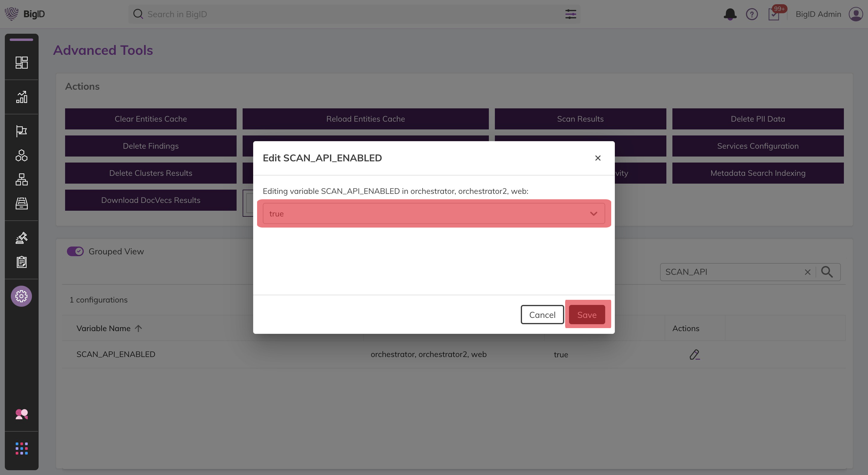Click the settings gear icon in sidebar
The height and width of the screenshot is (475, 868).
pos(21,296)
